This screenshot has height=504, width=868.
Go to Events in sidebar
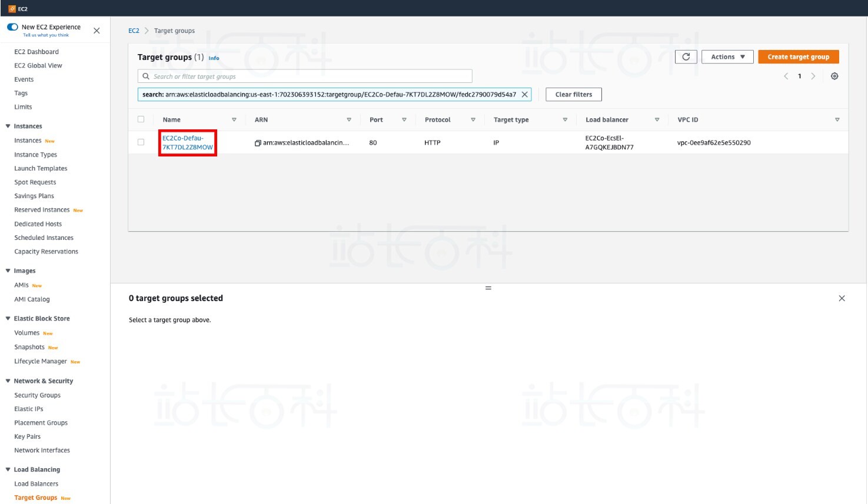pyautogui.click(x=24, y=80)
